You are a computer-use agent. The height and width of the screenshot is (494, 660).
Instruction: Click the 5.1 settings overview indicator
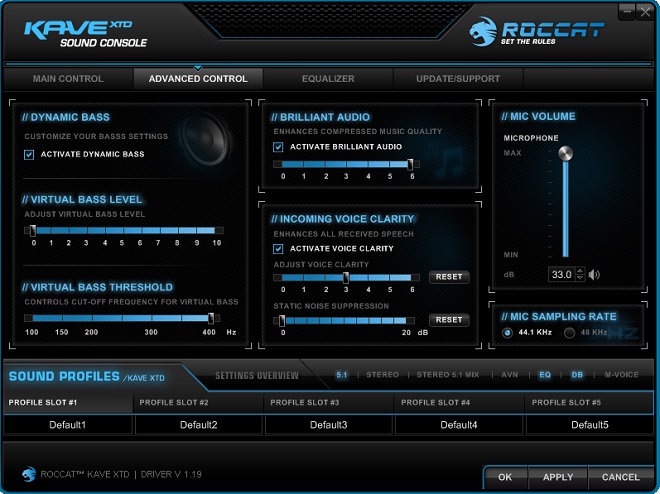[342, 374]
